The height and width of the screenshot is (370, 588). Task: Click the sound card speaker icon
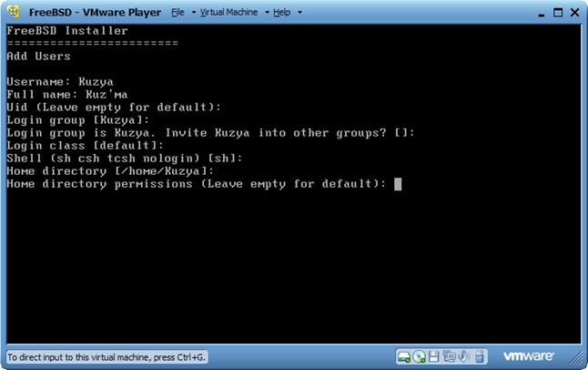click(462, 355)
